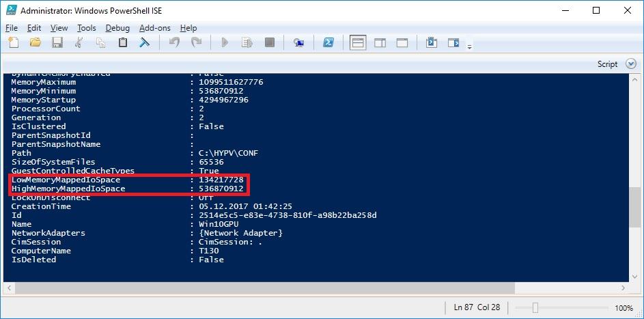Image resolution: width=644 pixels, height=319 pixels.
Task: Click the Script pane label
Action: tap(607, 64)
